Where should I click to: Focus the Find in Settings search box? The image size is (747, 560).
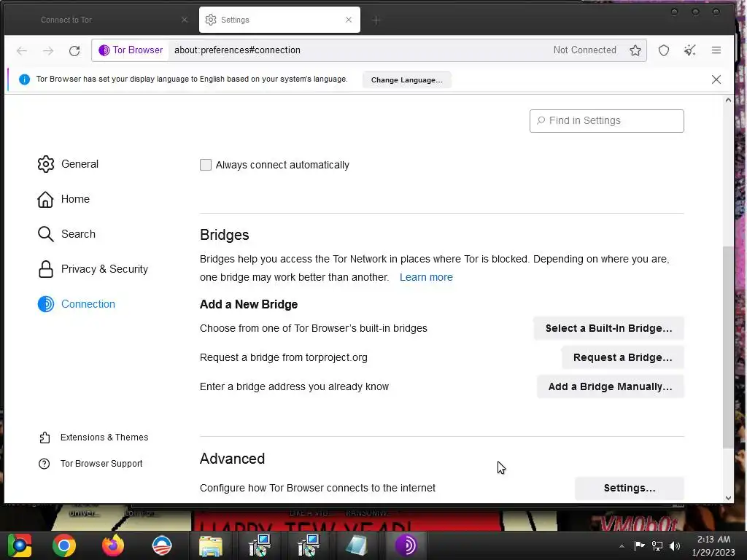pos(606,121)
